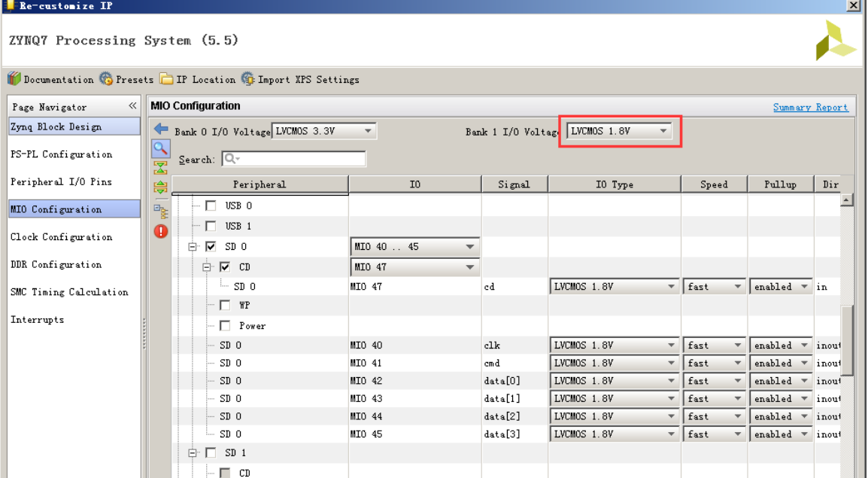Image resolution: width=868 pixels, height=478 pixels.
Task: Click into the Search input field
Action: point(293,159)
